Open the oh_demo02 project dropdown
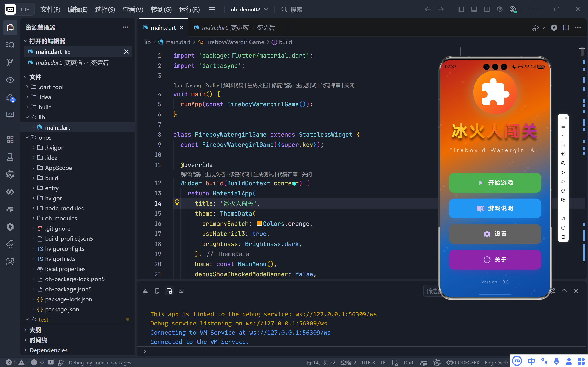Screen dimensions: 588x367 [249, 9]
